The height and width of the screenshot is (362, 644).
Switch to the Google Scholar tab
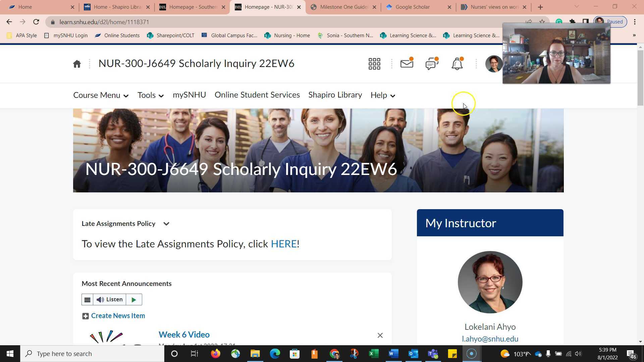[x=412, y=7]
